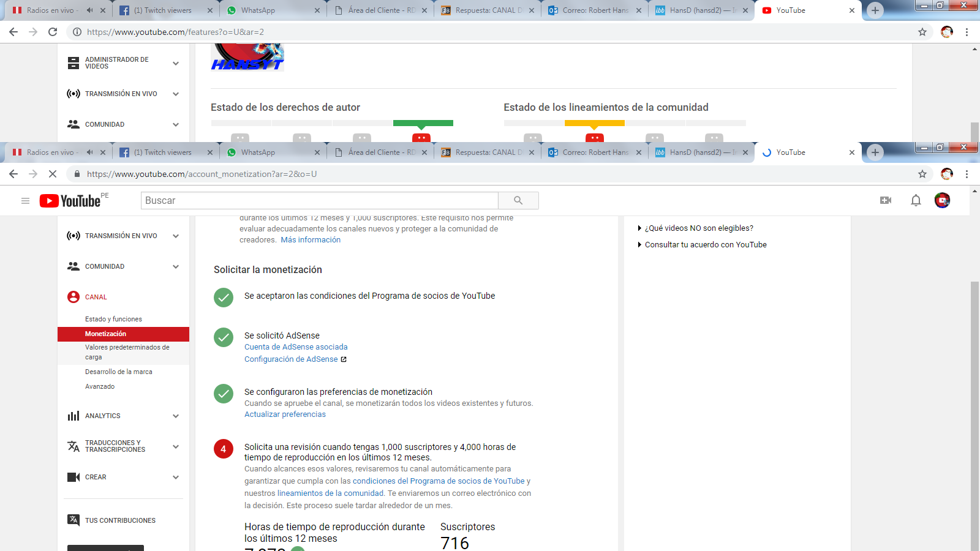The width and height of the screenshot is (980, 551).
Task: Open the upload video camera icon
Action: tap(886, 200)
